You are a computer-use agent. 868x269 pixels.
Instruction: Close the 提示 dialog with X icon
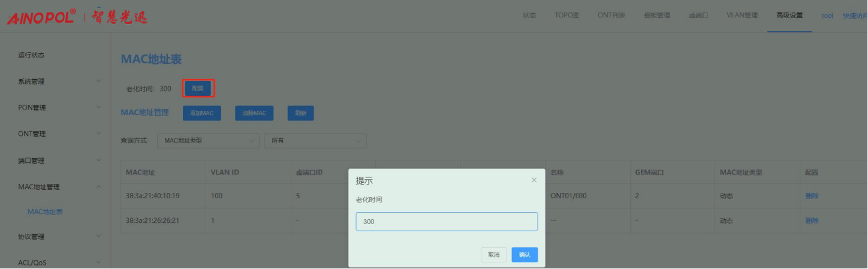[x=534, y=180]
